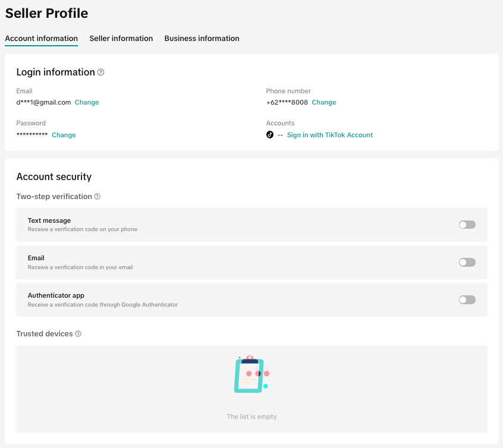Click the Seller Profile page heading
The width and height of the screenshot is (503, 448).
[46, 13]
